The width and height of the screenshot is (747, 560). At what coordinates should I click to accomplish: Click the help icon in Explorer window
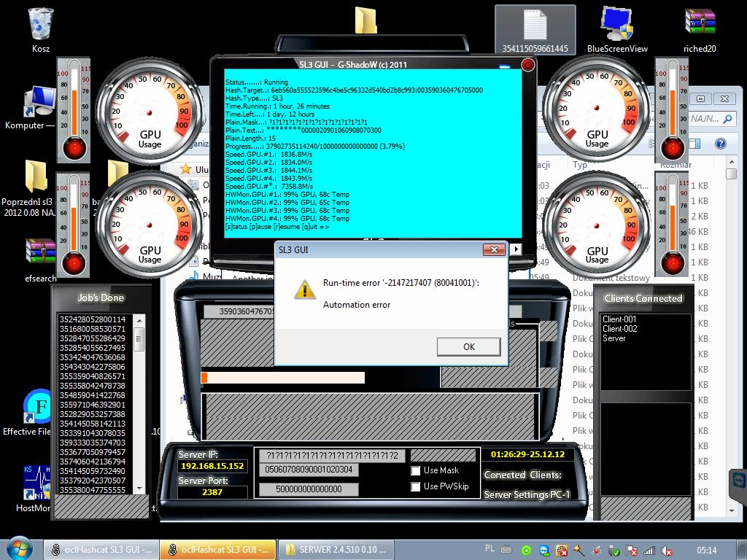(720, 144)
